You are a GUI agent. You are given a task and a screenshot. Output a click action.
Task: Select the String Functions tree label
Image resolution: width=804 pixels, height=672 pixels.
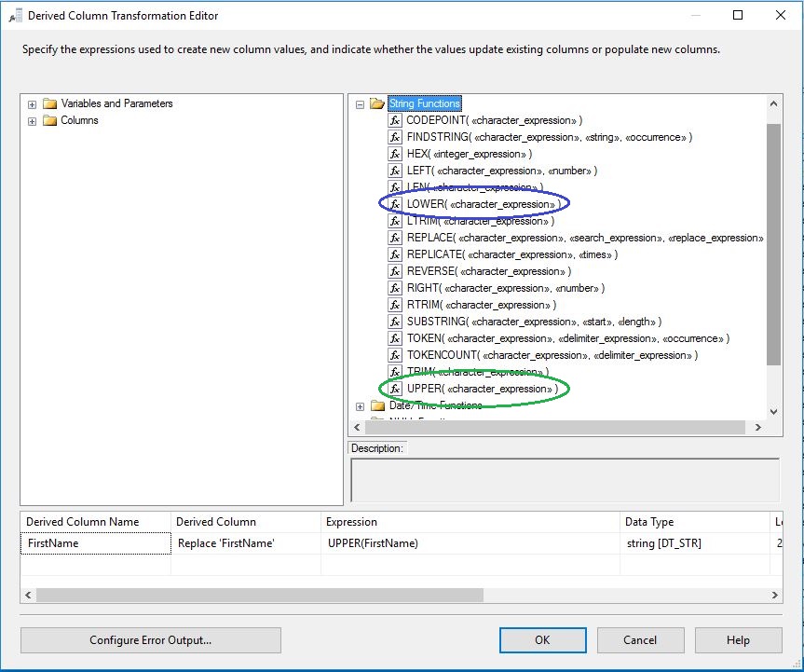click(x=425, y=103)
